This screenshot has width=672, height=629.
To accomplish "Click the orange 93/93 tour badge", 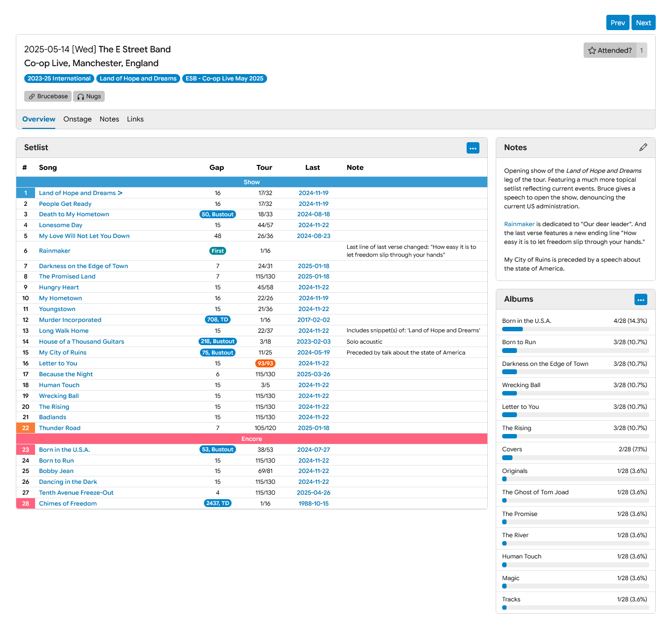I will pos(265,363).
